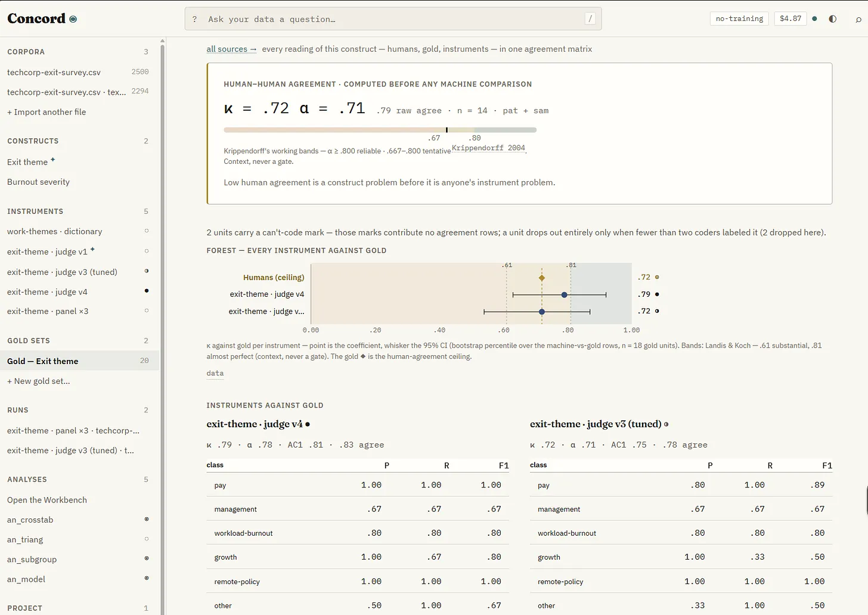The height and width of the screenshot is (615, 868).
Task: Select the Burnout severity construct
Action: tap(38, 182)
